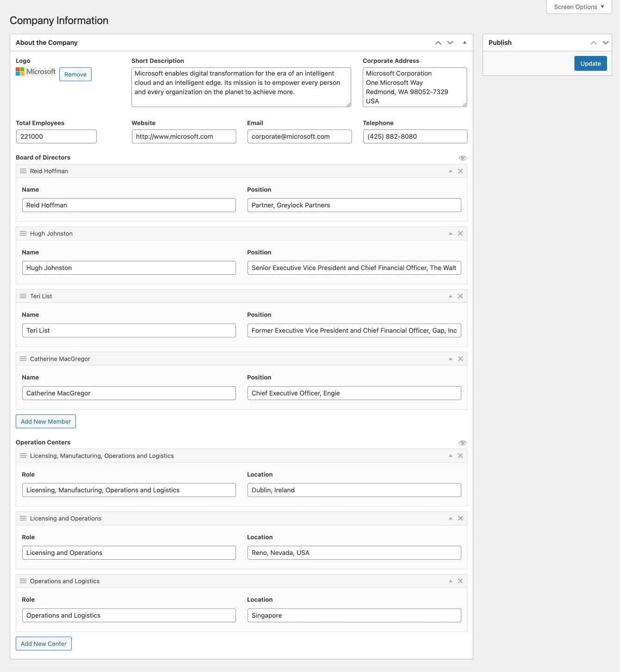Viewport: 620px width, 672px height.
Task: Collapse the Hugh Johnston row triangle
Action: coord(451,234)
